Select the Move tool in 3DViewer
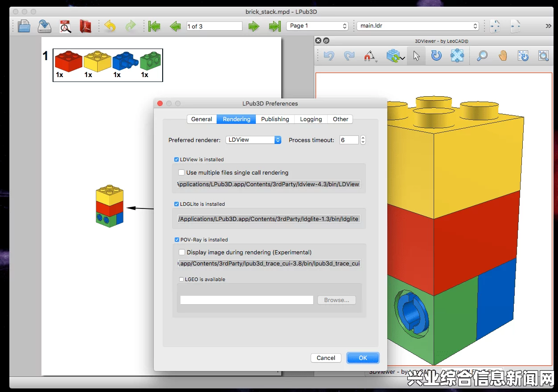Screen dimensions: 558x392 pos(457,56)
